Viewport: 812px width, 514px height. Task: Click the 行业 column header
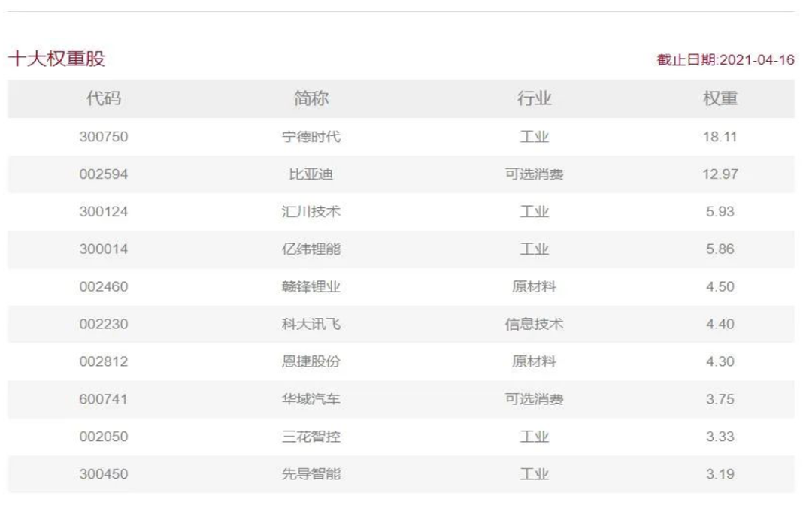point(535,98)
